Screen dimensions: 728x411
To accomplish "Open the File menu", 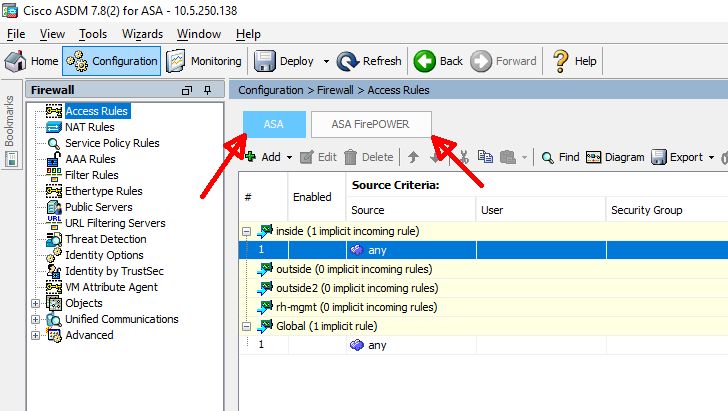I will (x=16, y=34).
